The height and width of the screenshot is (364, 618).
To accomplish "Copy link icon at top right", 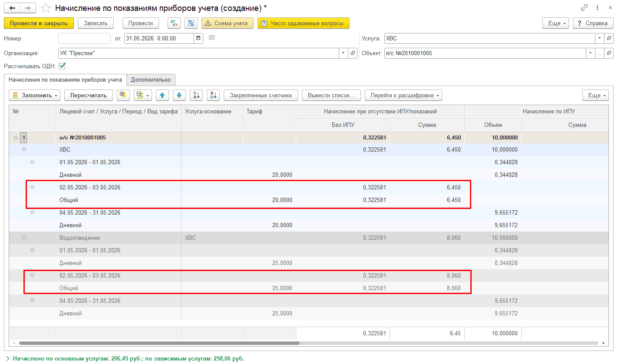I will (x=584, y=8).
